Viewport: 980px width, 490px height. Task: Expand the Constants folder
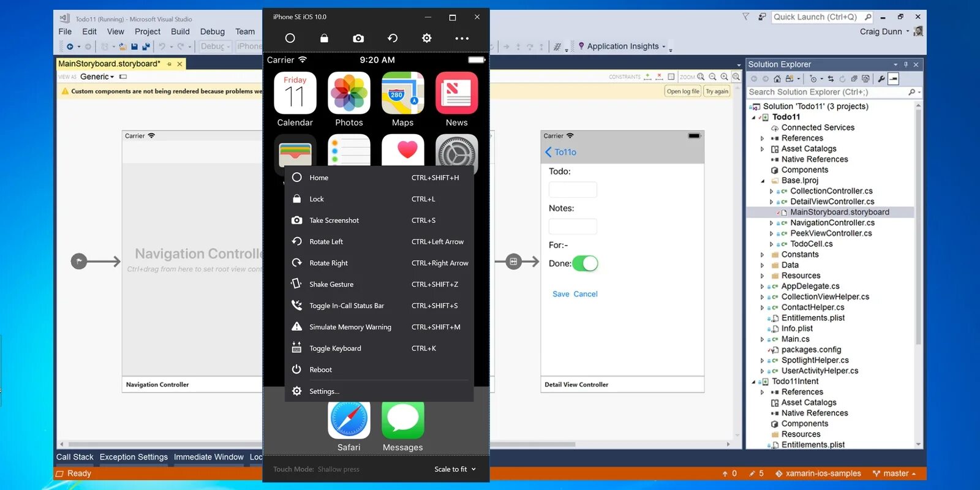tap(763, 255)
